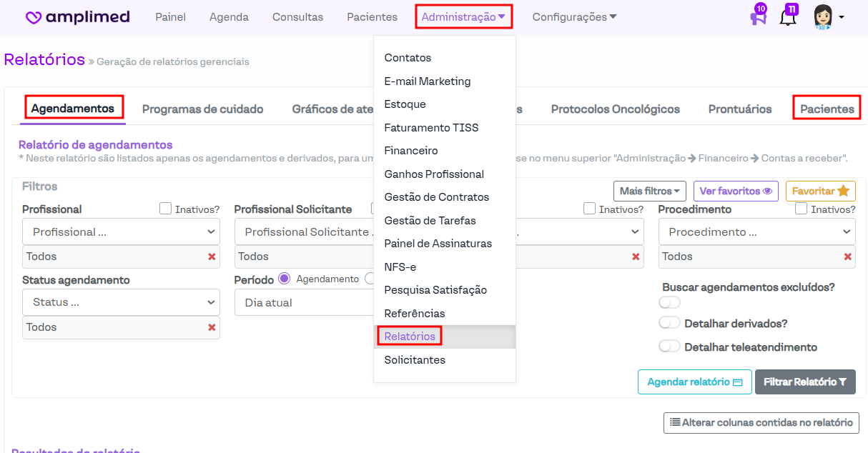Click 'Alterar colunas contidas no relatório'

click(x=761, y=422)
